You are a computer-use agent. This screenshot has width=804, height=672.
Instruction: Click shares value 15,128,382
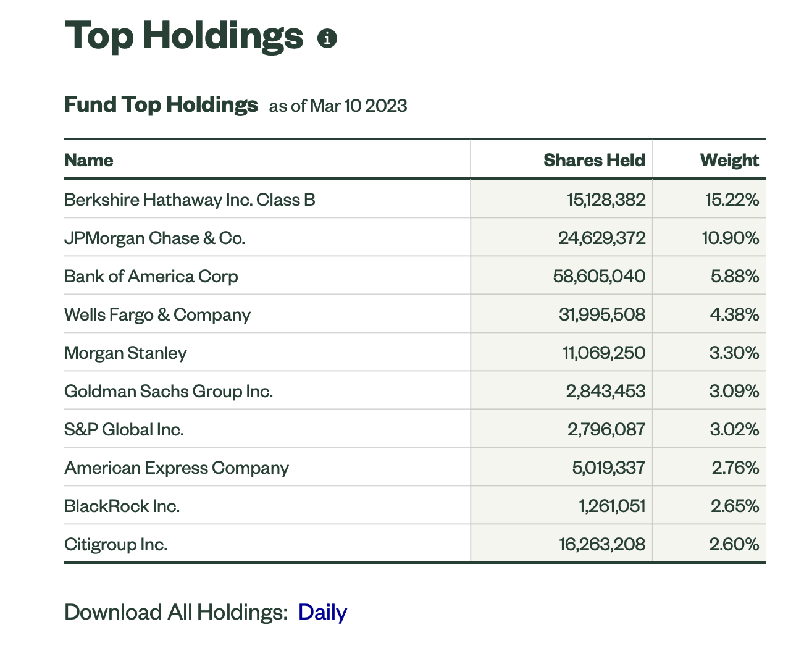606,199
